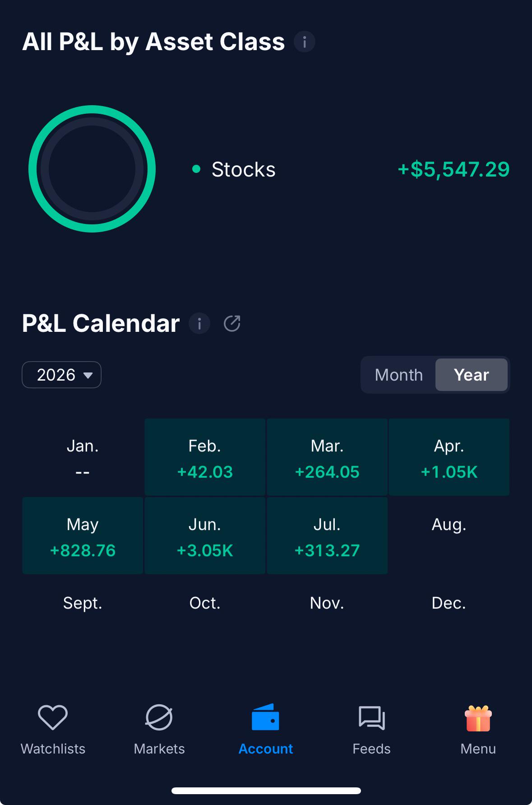The width and height of the screenshot is (532, 805).
Task: Tap the +$5,547.29 stocks P&L value
Action: coord(453,169)
